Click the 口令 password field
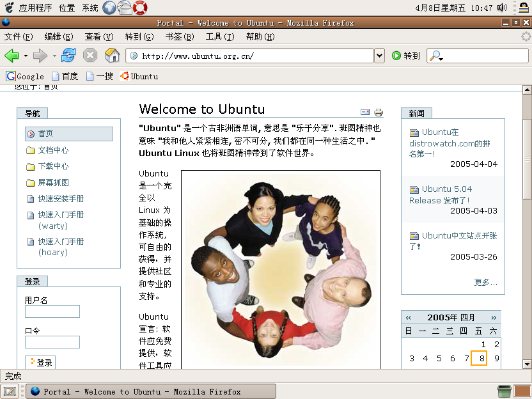Screen dimensions: 532x399 (x=52, y=342)
